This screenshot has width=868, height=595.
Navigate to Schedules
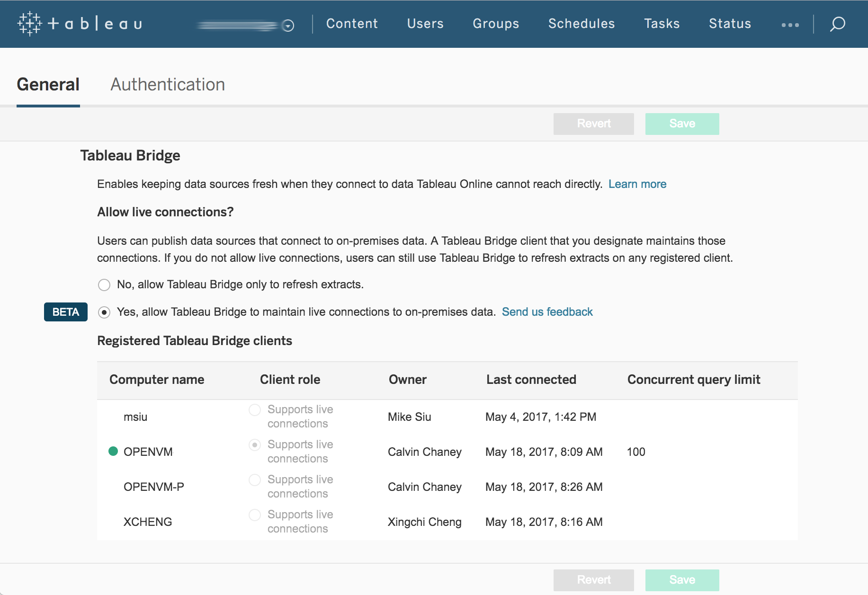coord(582,24)
